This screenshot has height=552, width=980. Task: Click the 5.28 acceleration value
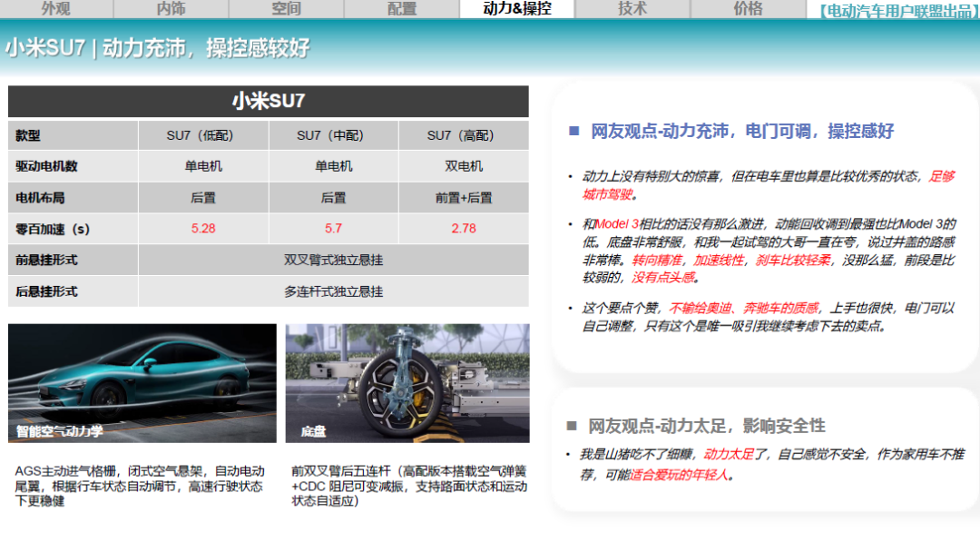203,229
